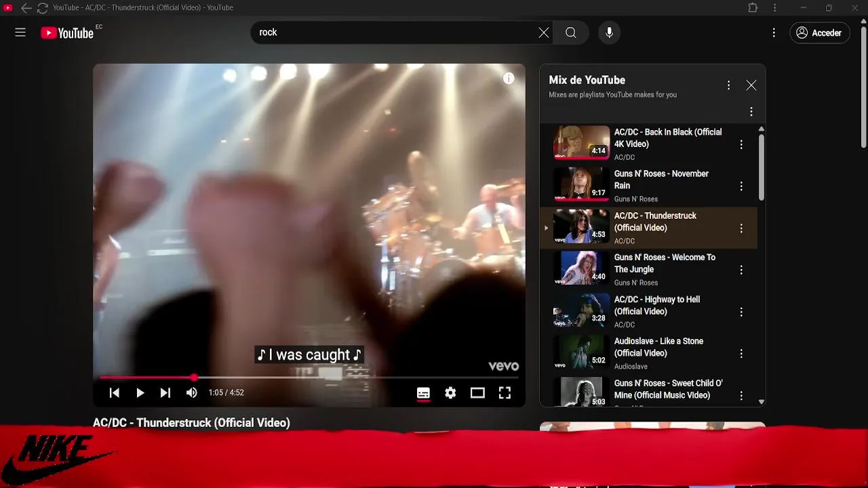Play Audioslave - Like a Stone title

pos(658,347)
